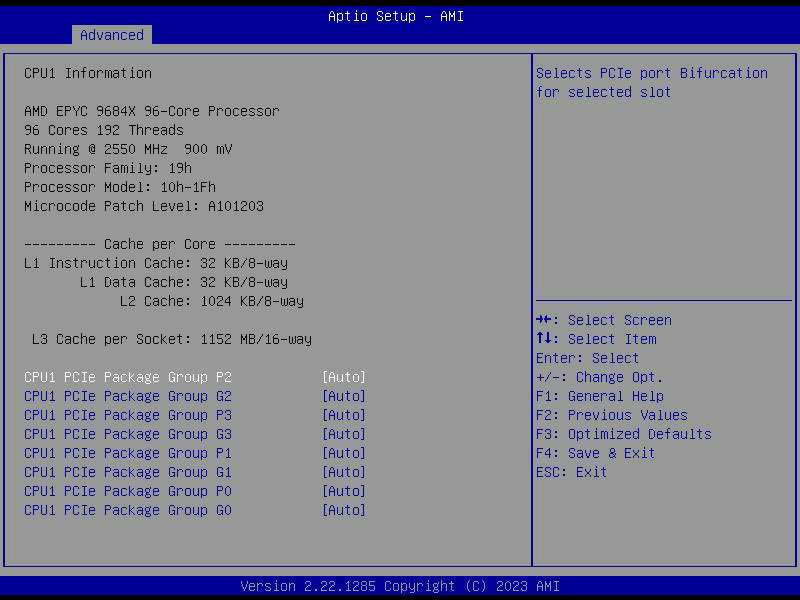Image resolution: width=800 pixels, height=600 pixels.
Task: Open Auto value for Package Group P0
Action: tap(344, 491)
